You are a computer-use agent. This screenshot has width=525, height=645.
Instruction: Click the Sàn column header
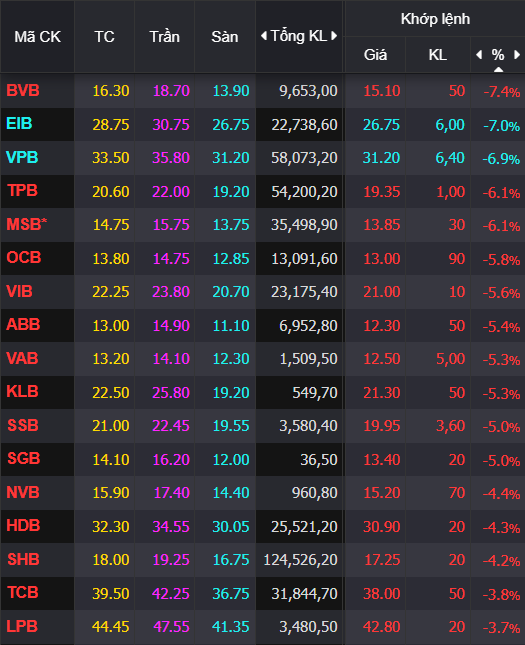point(225,37)
